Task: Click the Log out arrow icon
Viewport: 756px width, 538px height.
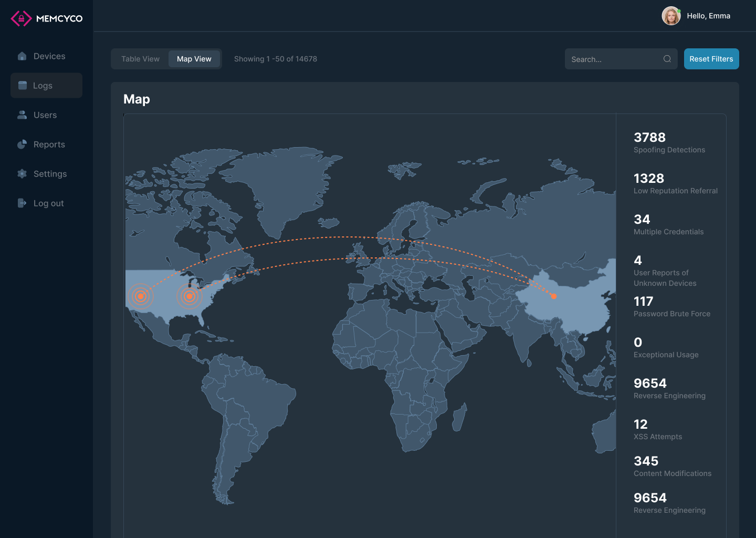Action: point(22,203)
